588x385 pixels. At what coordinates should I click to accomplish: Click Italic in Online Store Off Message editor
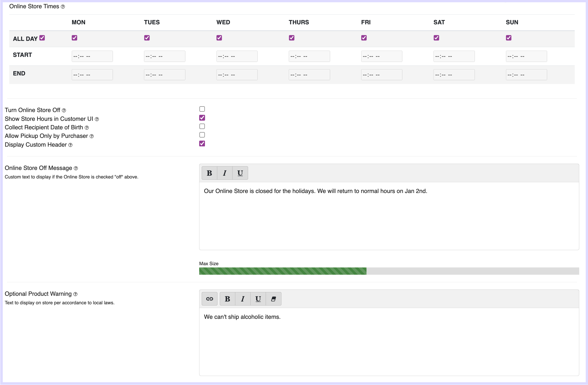[x=225, y=173]
